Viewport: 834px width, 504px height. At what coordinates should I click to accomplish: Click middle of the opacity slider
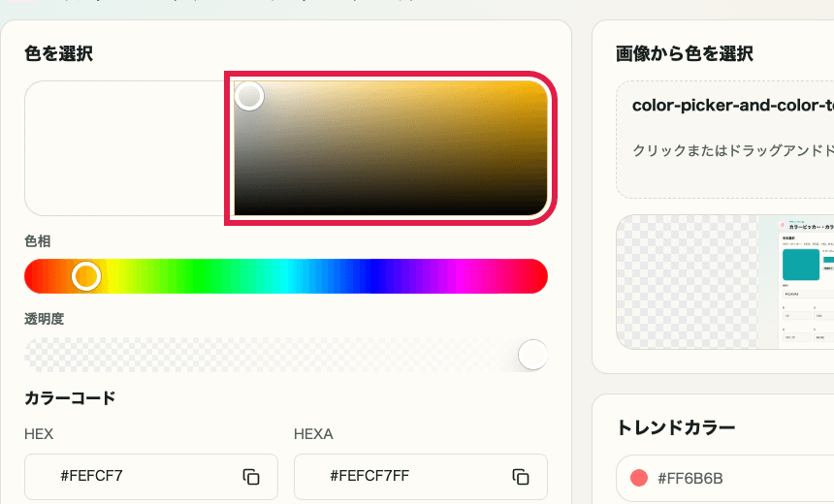pos(286,355)
